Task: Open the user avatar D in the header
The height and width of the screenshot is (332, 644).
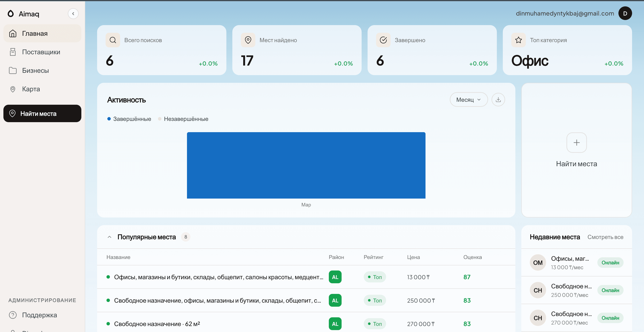Action: 625,13
